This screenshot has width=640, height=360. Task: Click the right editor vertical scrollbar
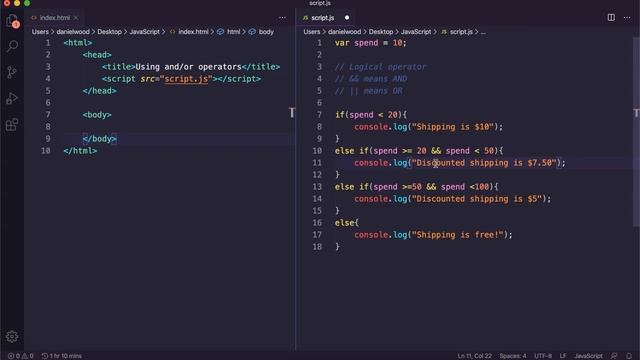(636, 131)
